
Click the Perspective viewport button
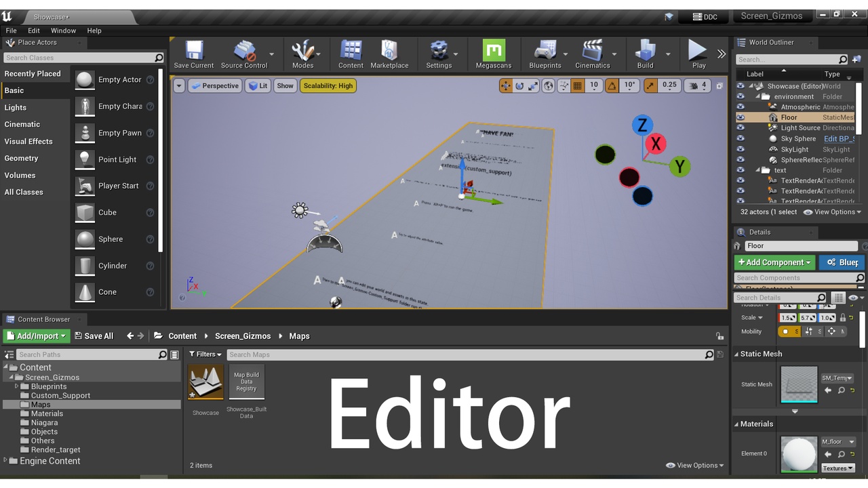coord(215,86)
